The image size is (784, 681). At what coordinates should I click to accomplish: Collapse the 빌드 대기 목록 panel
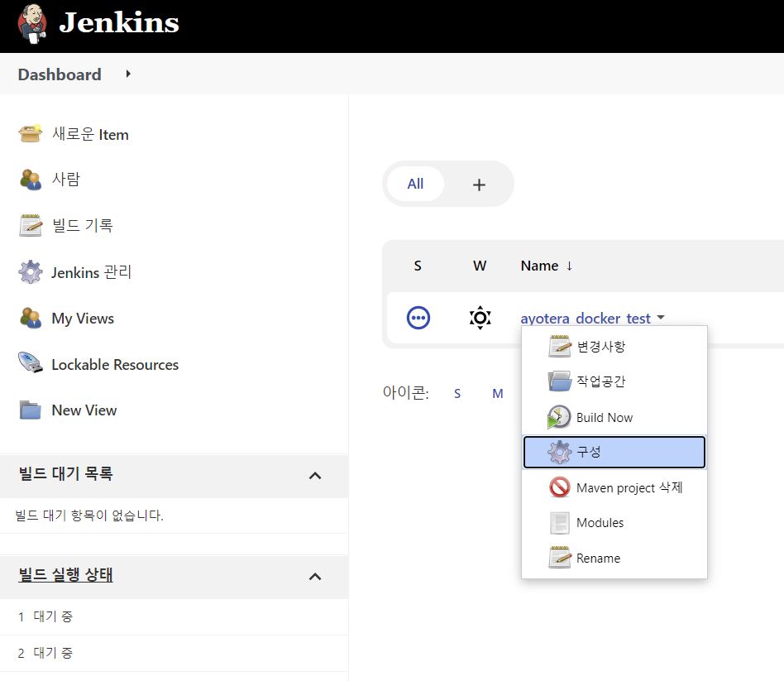(x=315, y=476)
